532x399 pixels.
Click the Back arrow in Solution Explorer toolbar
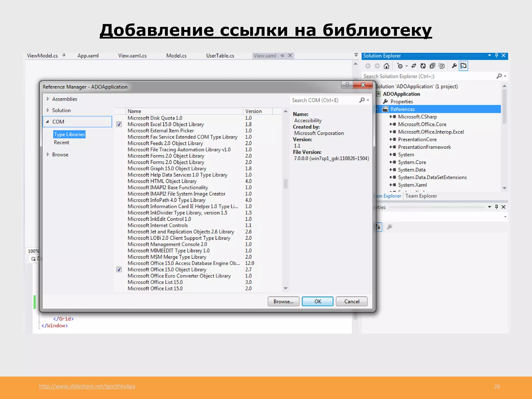click(368, 66)
